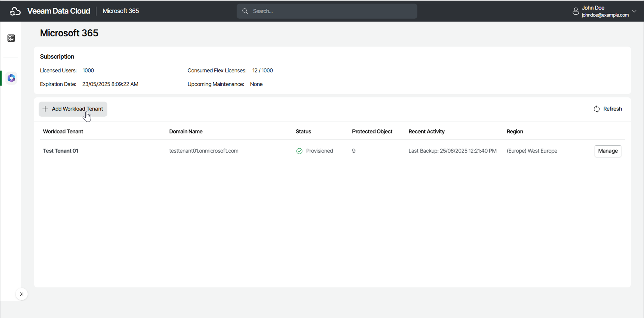Click the Status column header
This screenshot has height=318, width=644.
coord(303,132)
